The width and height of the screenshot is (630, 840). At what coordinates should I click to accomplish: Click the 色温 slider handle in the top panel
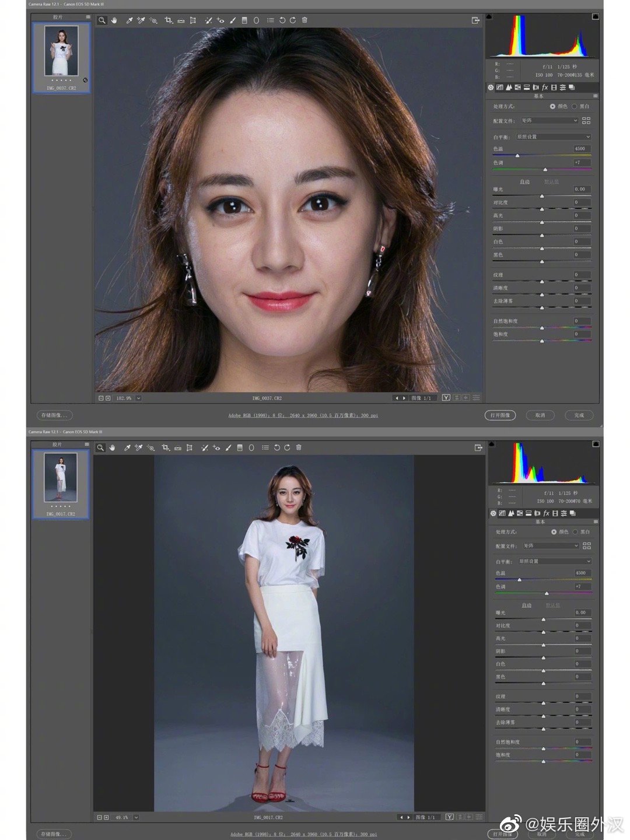click(x=517, y=155)
